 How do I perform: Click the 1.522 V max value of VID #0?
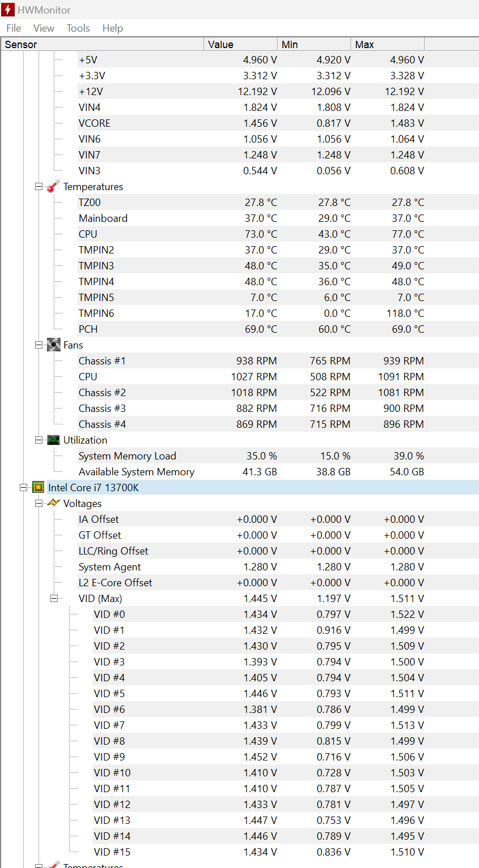[407, 614]
